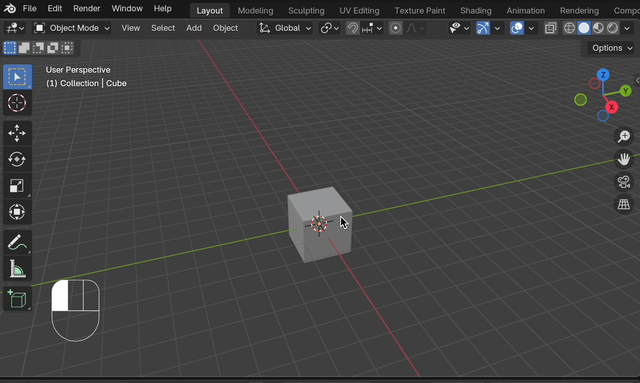Toggle X-ray mode button
Screen dimensions: 640x383
point(550,28)
